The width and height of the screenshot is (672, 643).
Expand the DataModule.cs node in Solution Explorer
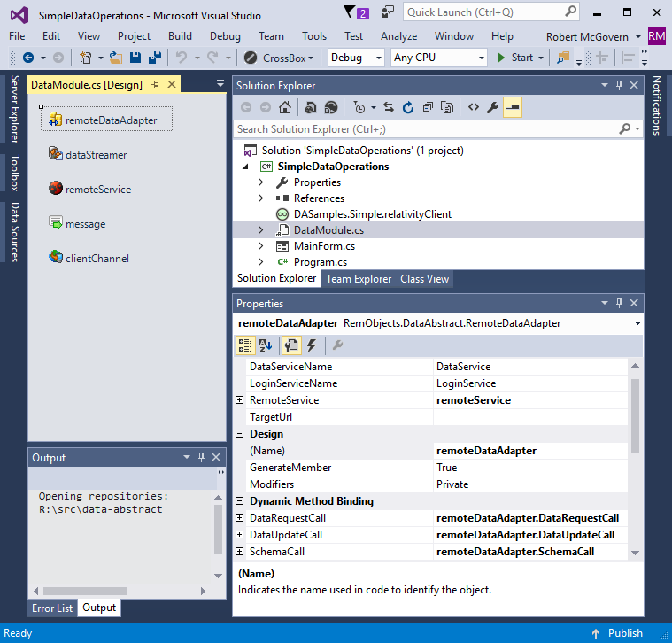click(261, 230)
